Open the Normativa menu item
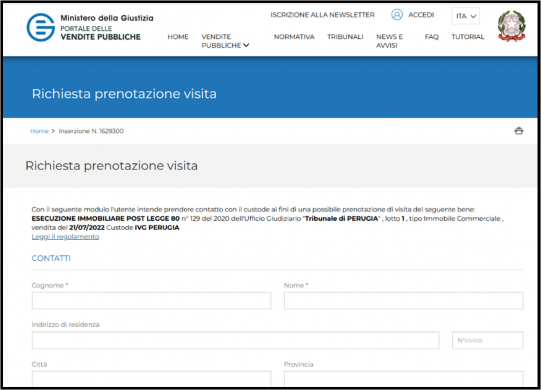The image size is (541, 390). coord(294,37)
